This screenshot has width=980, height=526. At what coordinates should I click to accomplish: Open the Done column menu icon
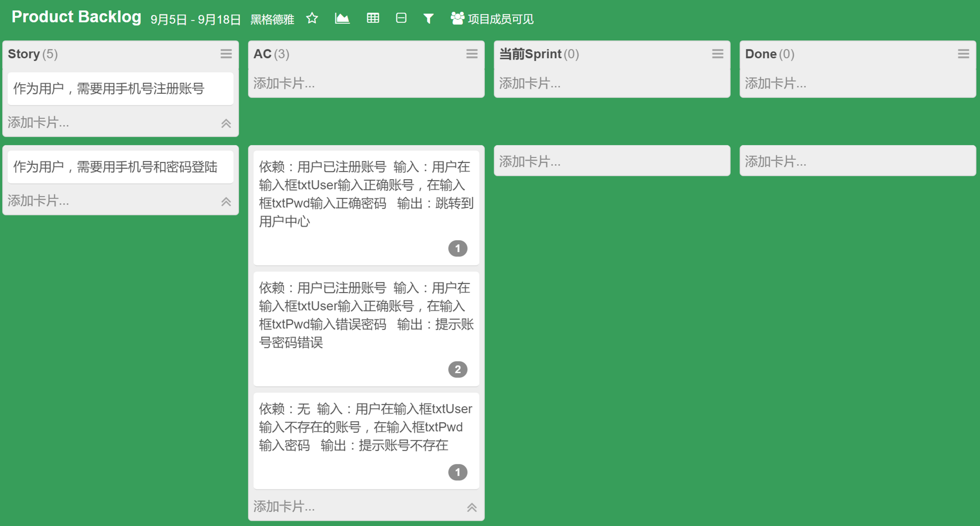[x=963, y=54]
